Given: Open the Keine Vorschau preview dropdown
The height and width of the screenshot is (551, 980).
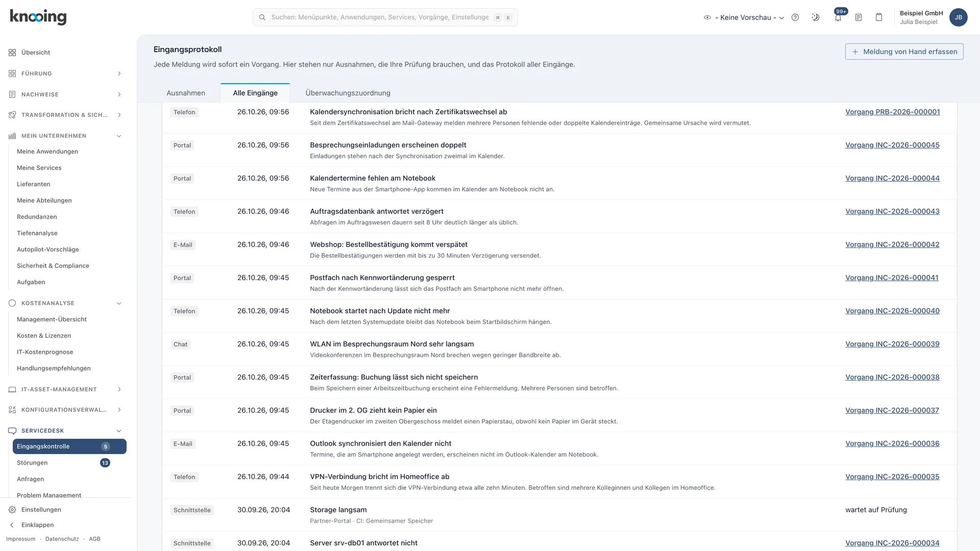Looking at the screenshot, I should click(744, 17).
